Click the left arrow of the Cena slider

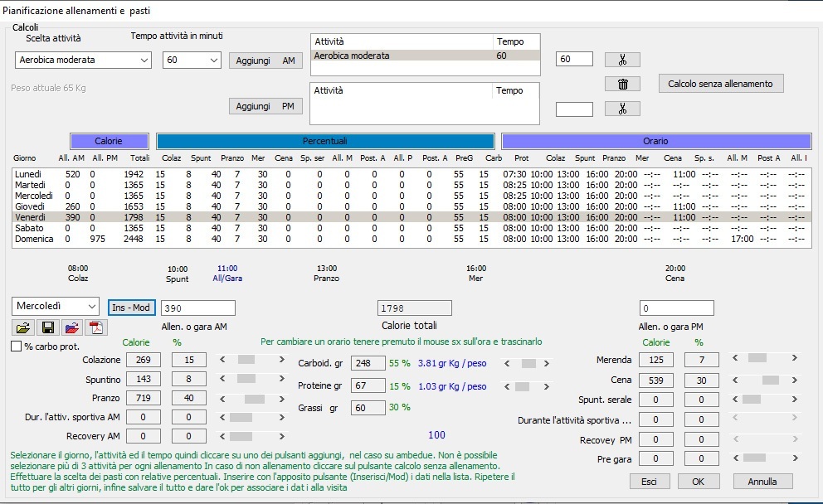pos(735,380)
